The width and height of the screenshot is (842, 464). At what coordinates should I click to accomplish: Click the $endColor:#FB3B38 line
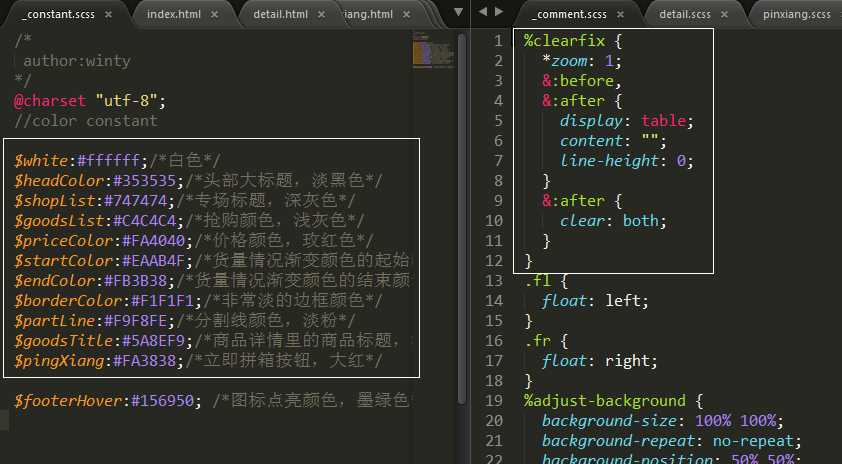tap(212, 280)
